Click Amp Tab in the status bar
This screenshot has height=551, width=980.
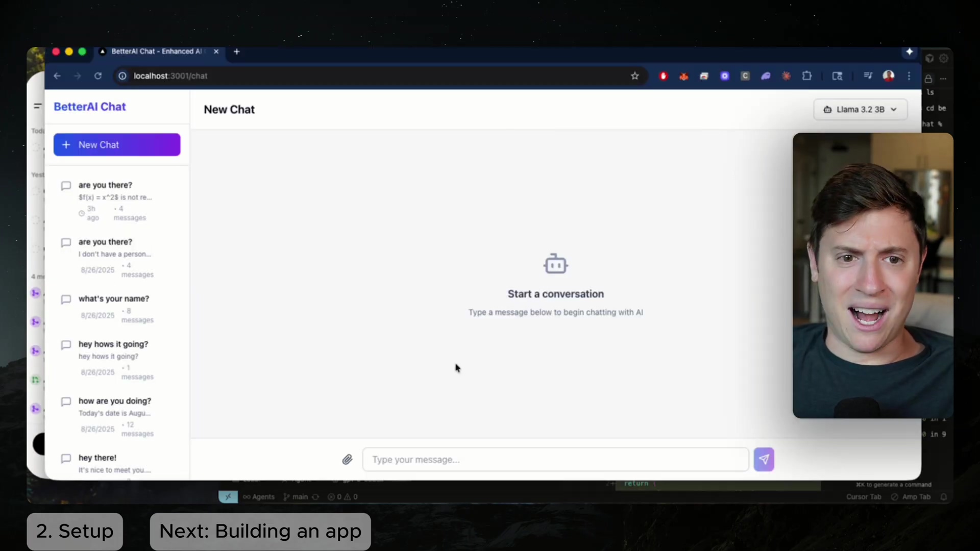click(x=911, y=497)
